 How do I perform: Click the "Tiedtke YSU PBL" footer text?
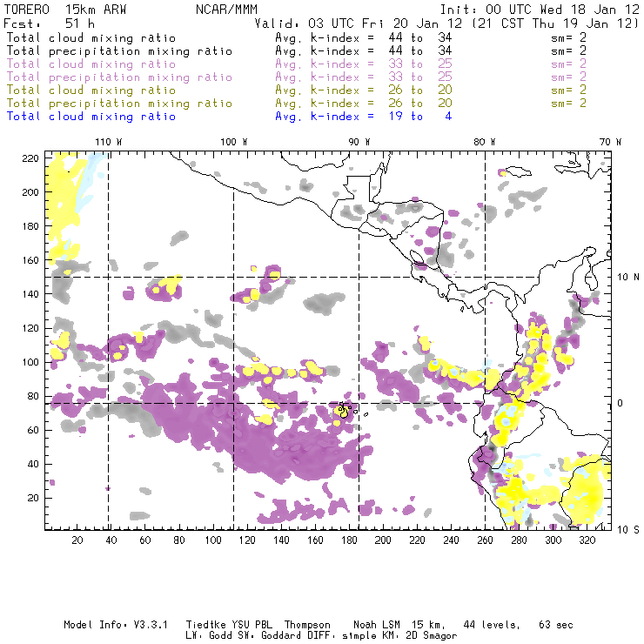pyautogui.click(x=229, y=625)
